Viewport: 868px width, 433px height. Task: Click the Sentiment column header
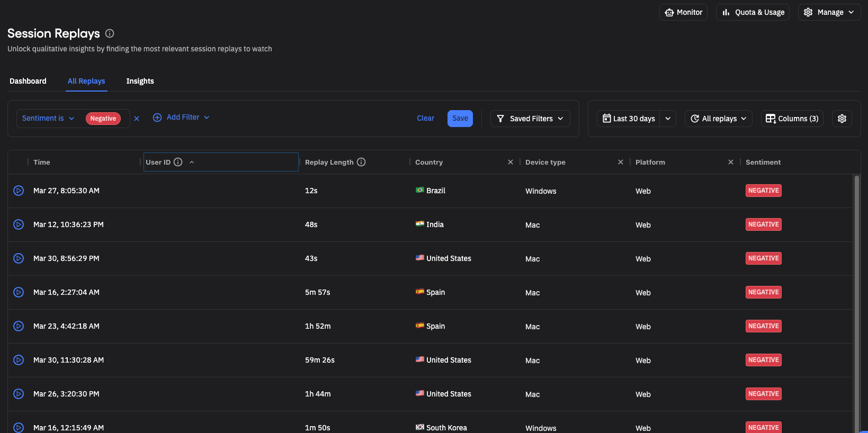point(763,162)
